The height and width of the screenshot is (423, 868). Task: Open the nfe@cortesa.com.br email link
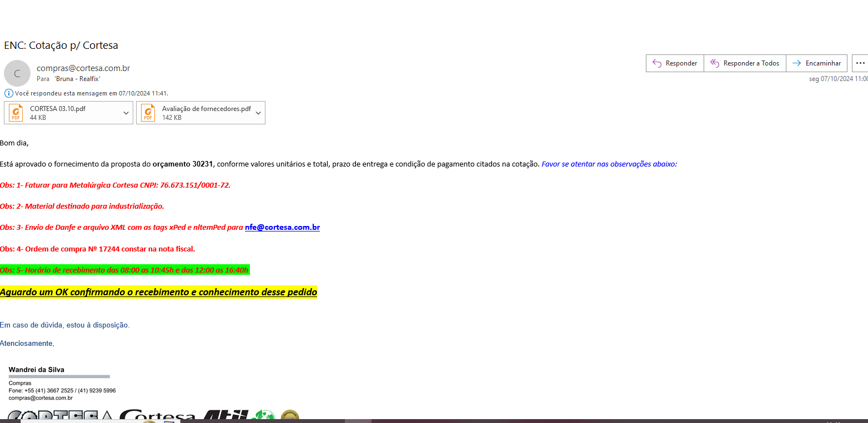[282, 228]
